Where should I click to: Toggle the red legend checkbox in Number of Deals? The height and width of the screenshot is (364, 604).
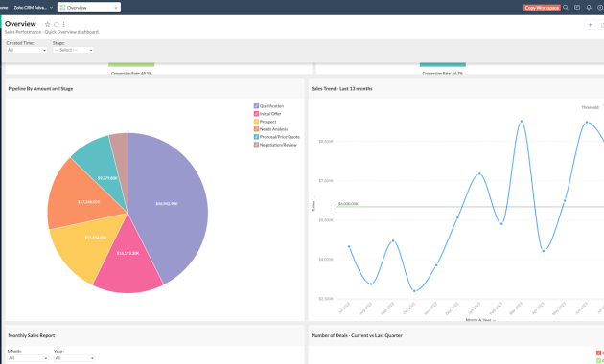click(598, 353)
